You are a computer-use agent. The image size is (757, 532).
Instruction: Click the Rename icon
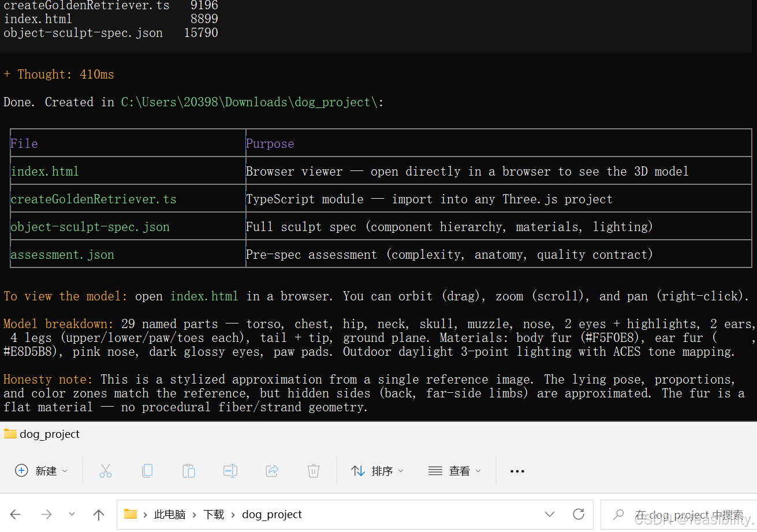(x=230, y=471)
